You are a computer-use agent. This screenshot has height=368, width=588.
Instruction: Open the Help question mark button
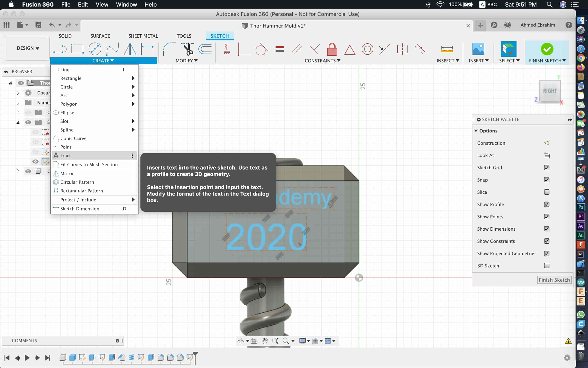click(x=569, y=25)
